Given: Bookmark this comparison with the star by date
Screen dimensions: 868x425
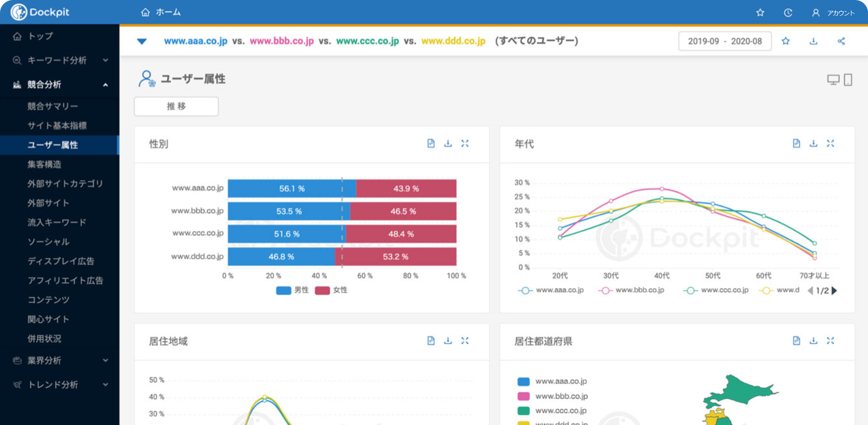Looking at the screenshot, I should point(786,41).
